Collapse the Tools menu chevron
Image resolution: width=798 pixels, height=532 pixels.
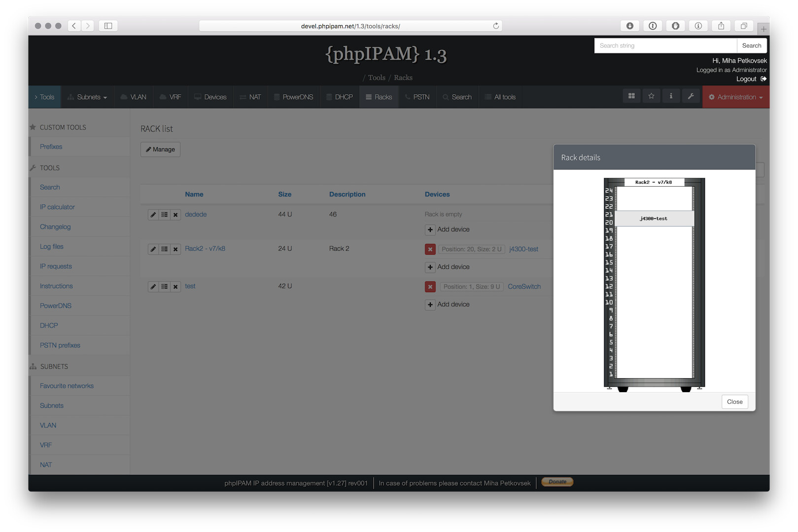click(x=36, y=97)
